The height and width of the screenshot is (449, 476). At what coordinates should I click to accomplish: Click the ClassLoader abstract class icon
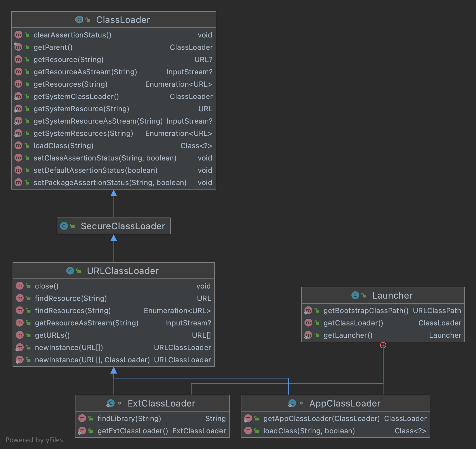[x=79, y=20]
